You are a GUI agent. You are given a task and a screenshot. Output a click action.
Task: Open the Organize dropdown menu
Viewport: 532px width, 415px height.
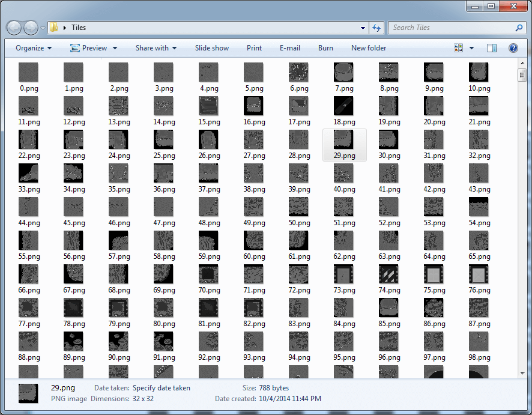tap(34, 48)
